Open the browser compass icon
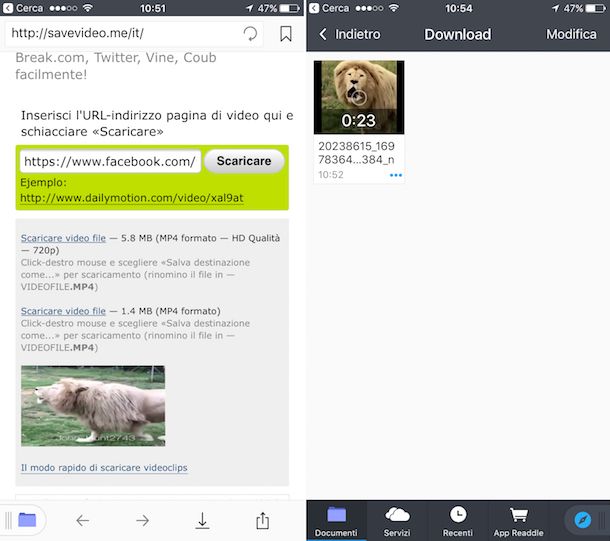The image size is (610, 541). click(582, 520)
